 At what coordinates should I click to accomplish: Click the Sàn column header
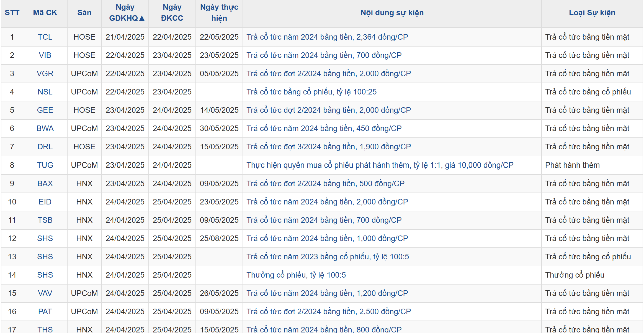coord(84,13)
